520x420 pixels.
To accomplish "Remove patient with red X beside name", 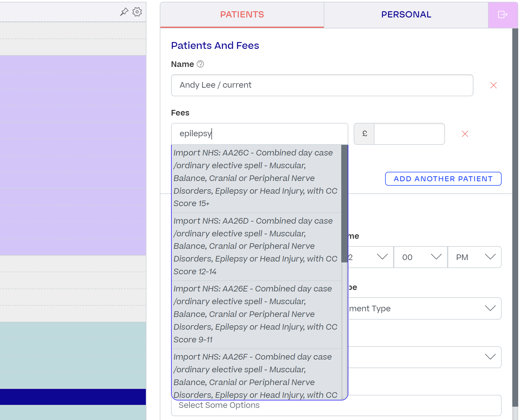I will click(x=494, y=85).
